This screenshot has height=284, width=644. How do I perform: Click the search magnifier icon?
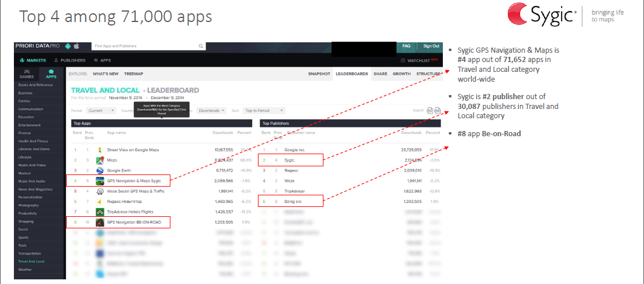tap(201, 46)
